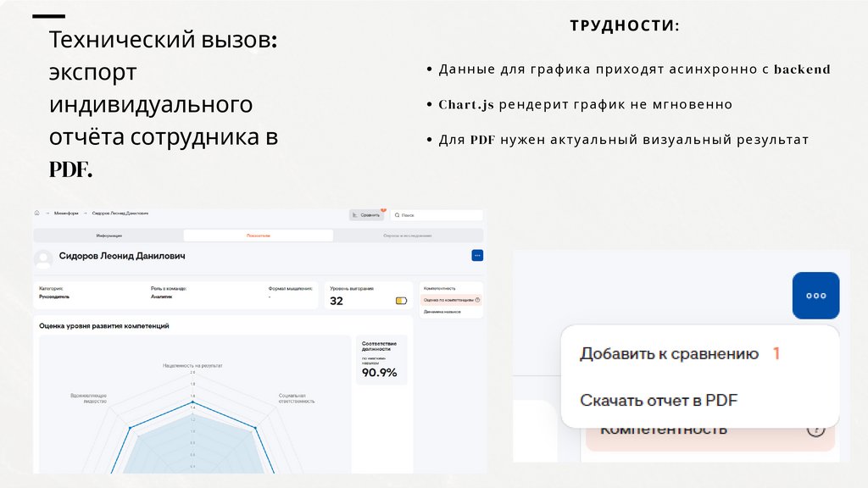Viewport: 868px width, 488px height.
Task: Click the Сидоров Леонид Данилович breadcrumb
Action: (x=120, y=213)
